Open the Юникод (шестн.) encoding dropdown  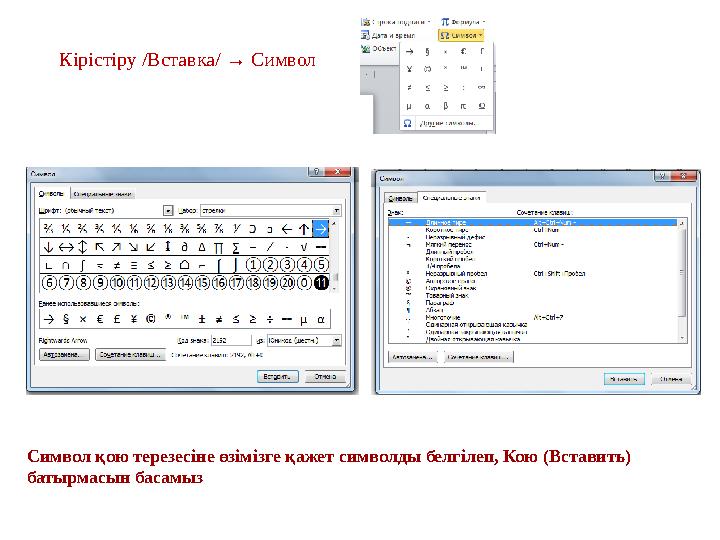(x=337, y=340)
